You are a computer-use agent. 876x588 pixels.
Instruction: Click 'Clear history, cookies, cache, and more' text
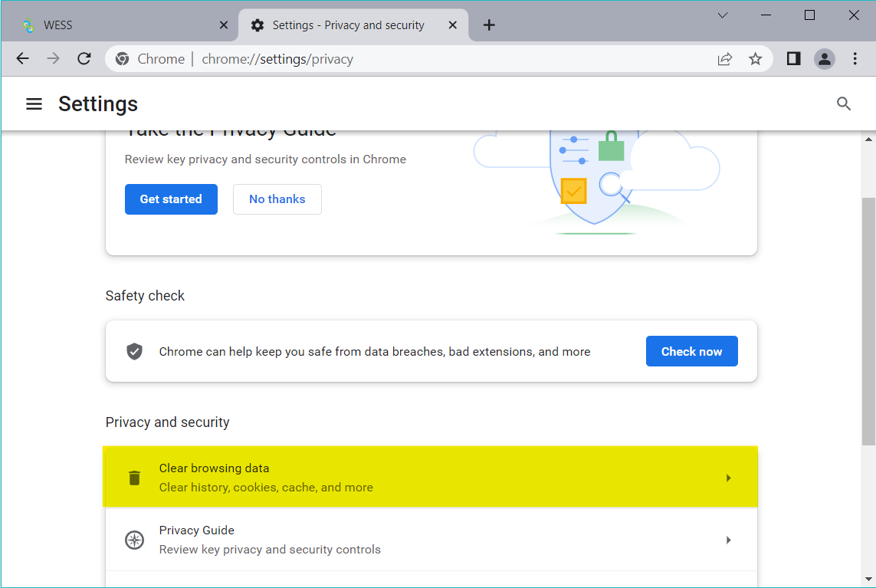click(266, 488)
